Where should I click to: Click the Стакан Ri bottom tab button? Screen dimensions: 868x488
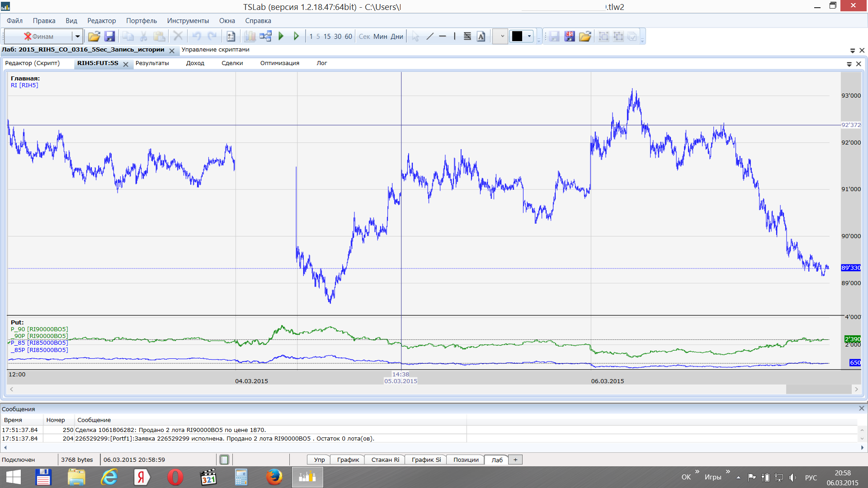[385, 460]
